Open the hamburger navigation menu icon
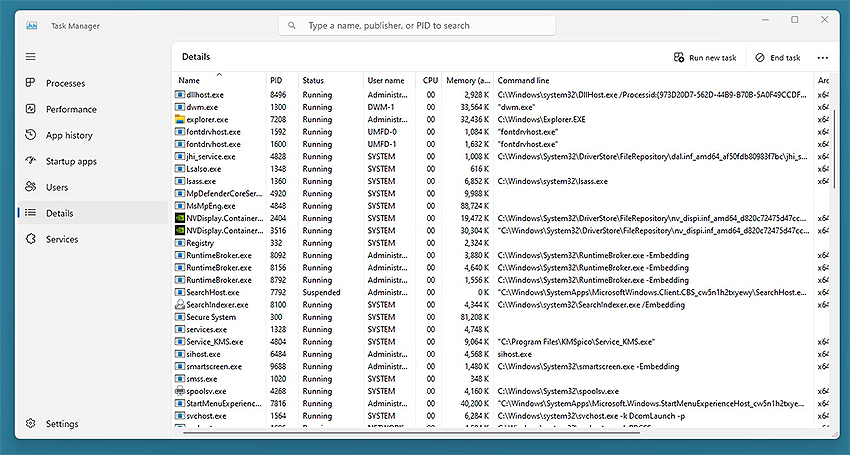This screenshot has width=850, height=455. click(31, 56)
